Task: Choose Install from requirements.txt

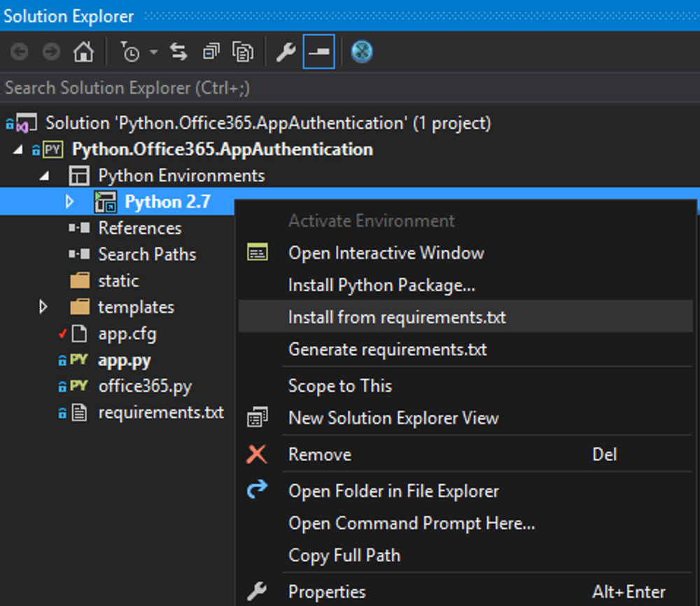Action: (x=397, y=318)
